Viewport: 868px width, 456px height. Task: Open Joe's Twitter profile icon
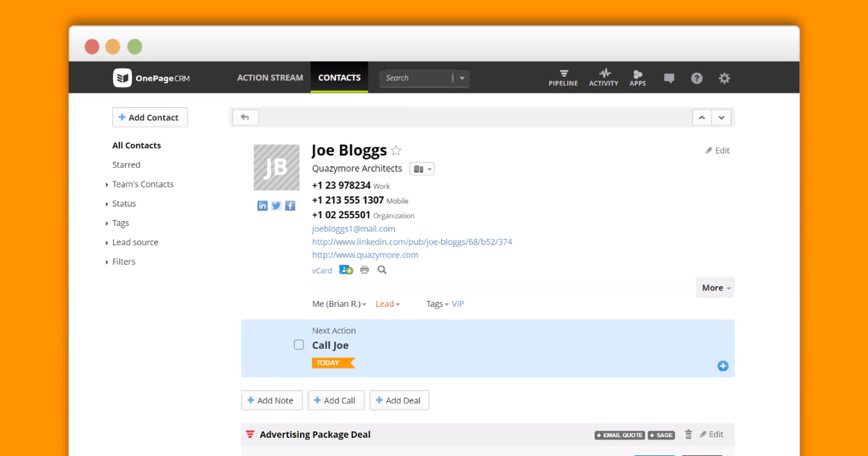click(x=276, y=205)
